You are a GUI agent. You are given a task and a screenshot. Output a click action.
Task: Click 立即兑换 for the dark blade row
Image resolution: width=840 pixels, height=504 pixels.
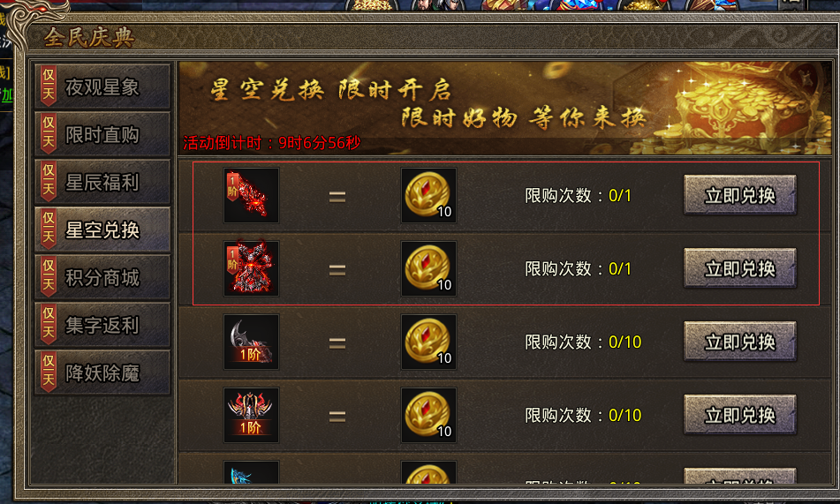740,342
